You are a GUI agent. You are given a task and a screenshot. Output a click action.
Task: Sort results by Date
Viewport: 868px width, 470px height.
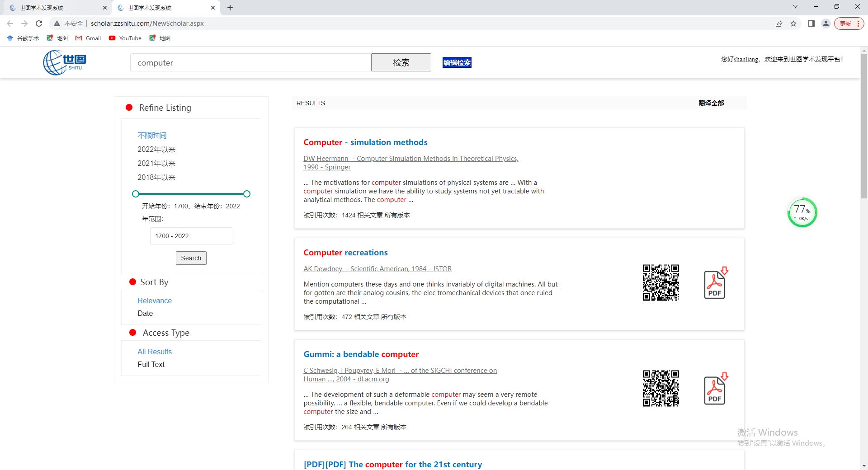(145, 313)
